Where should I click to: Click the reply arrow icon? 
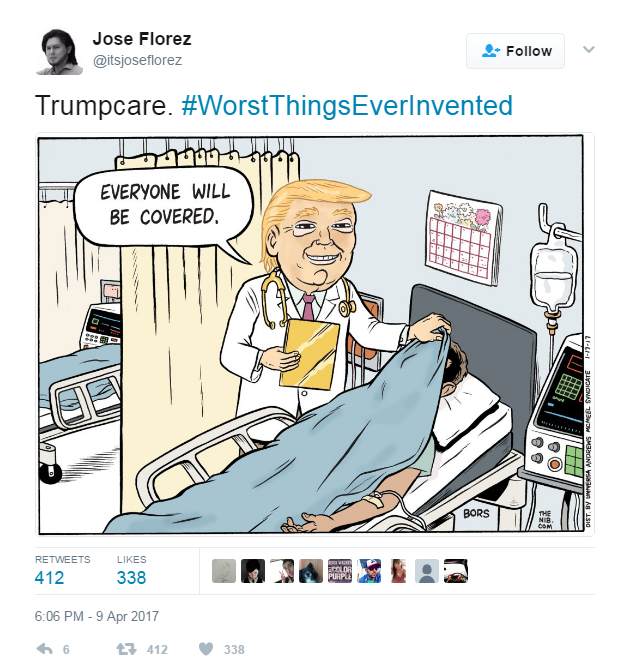tap(45, 649)
